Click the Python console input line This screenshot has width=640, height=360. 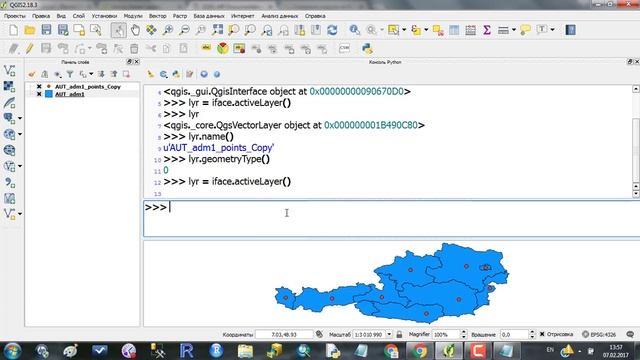[x=392, y=218]
